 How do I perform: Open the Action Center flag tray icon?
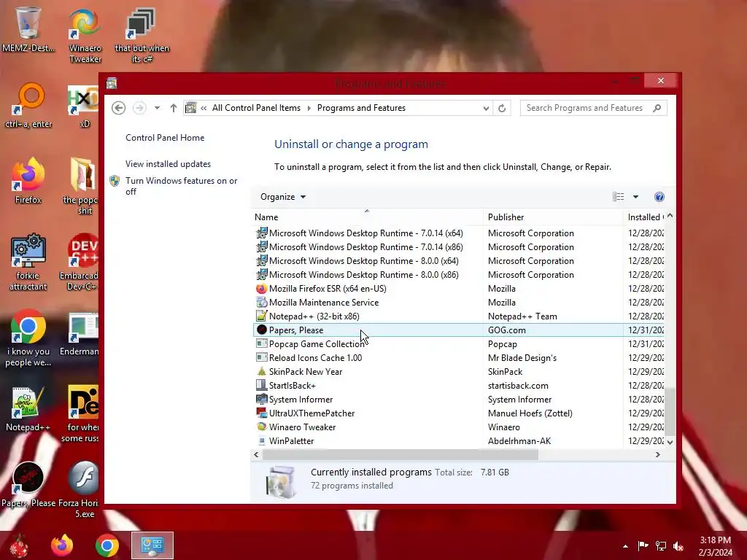(x=643, y=545)
